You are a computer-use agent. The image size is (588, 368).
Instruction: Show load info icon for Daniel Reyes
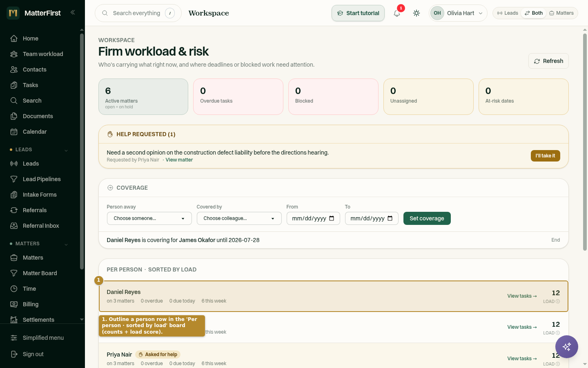pyautogui.click(x=558, y=301)
